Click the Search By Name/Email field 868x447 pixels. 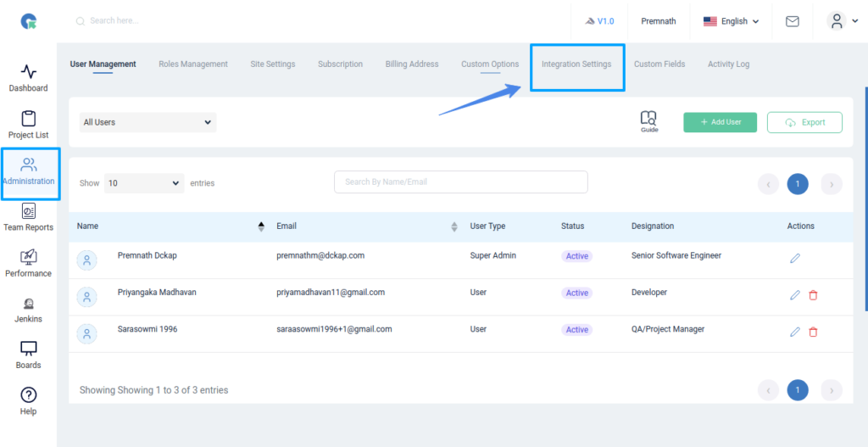[460, 182]
